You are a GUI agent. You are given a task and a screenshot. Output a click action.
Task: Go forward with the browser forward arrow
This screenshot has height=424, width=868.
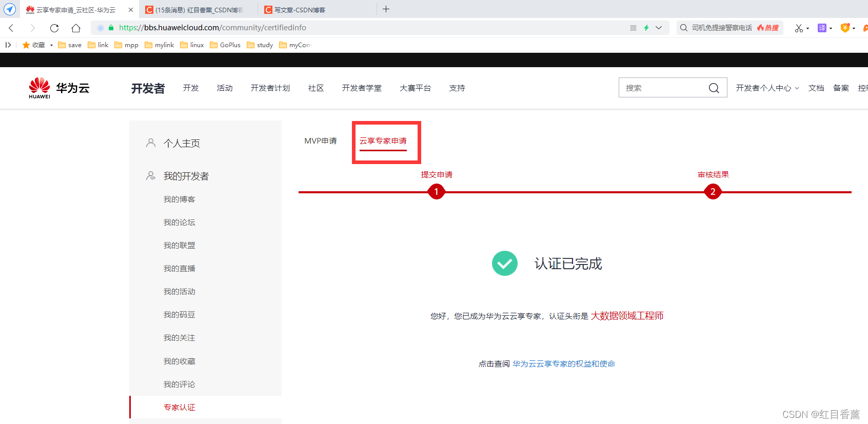click(33, 28)
